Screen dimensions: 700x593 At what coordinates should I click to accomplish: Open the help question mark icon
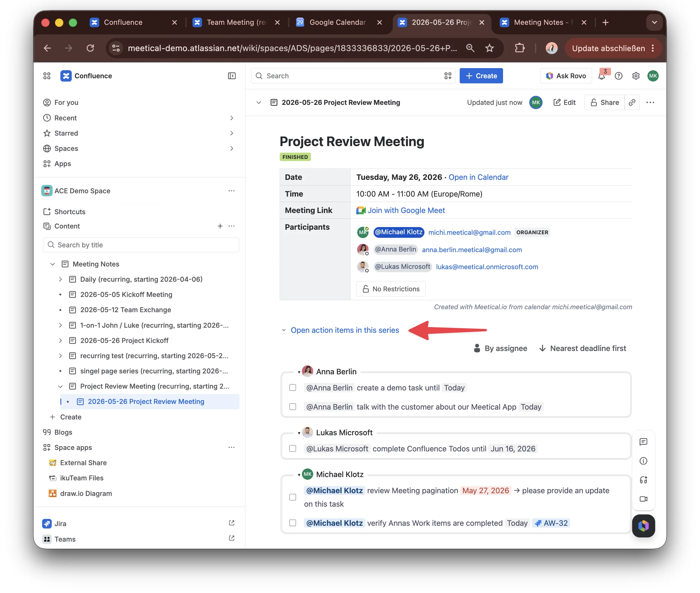(619, 76)
